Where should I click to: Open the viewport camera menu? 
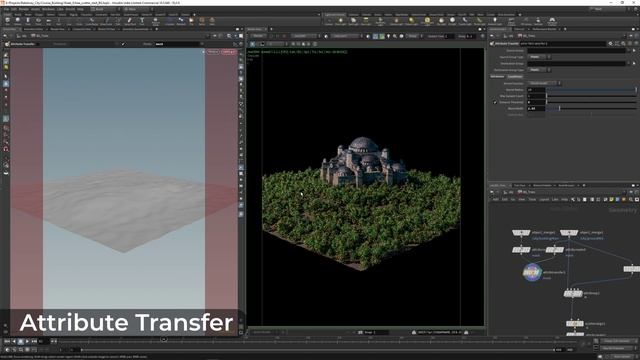click(229, 52)
